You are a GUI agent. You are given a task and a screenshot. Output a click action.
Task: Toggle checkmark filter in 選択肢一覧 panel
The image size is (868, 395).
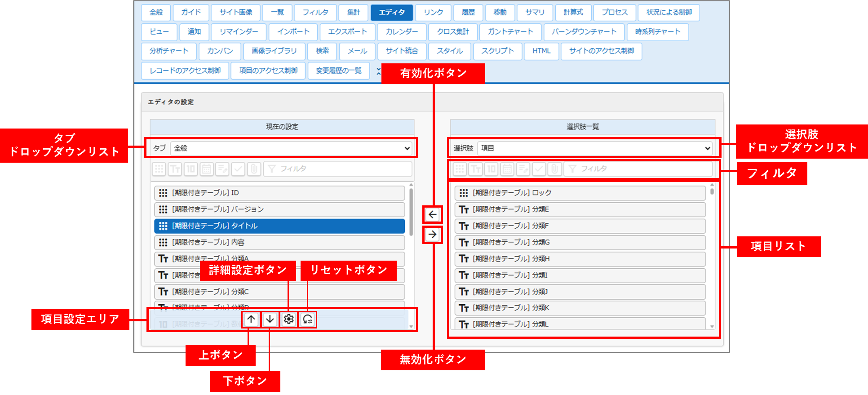pyautogui.click(x=539, y=169)
